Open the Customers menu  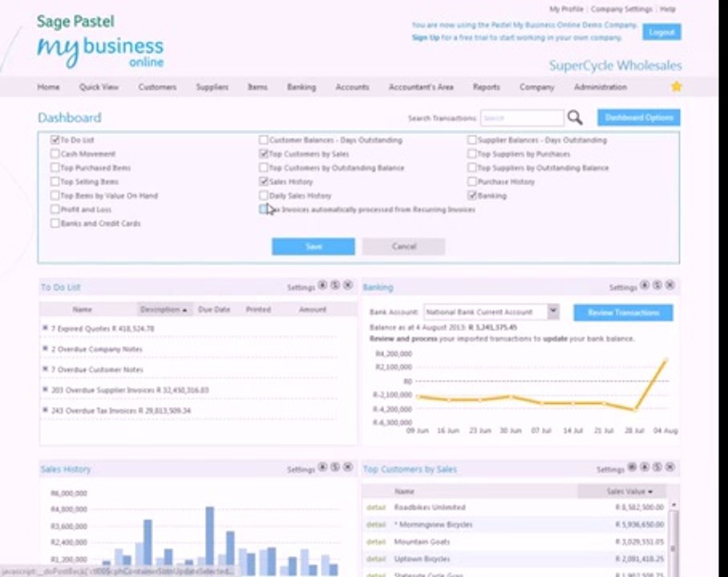157,87
